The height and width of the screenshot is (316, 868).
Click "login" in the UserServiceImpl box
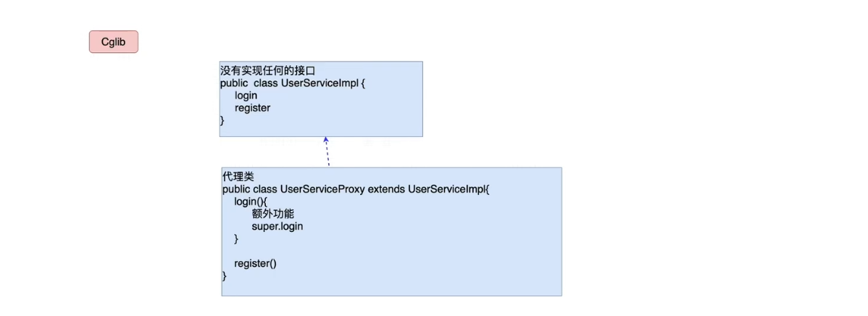pos(246,96)
